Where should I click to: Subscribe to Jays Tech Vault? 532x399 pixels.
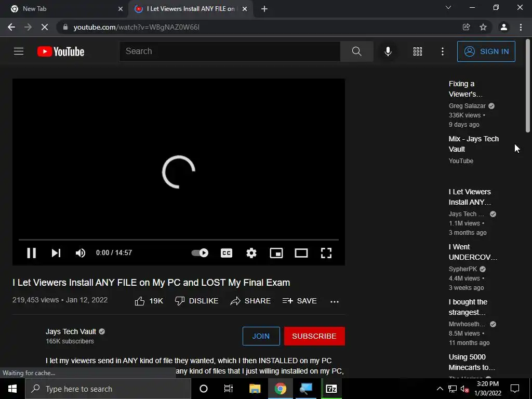[314, 336]
